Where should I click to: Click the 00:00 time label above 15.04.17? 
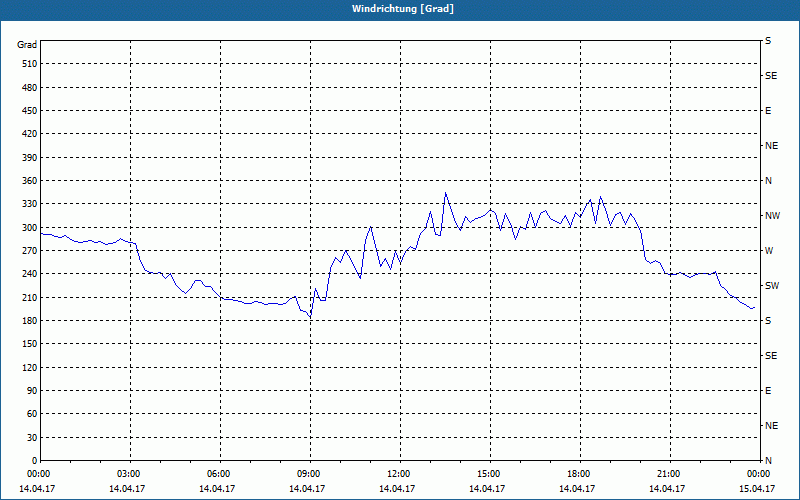pos(758,474)
